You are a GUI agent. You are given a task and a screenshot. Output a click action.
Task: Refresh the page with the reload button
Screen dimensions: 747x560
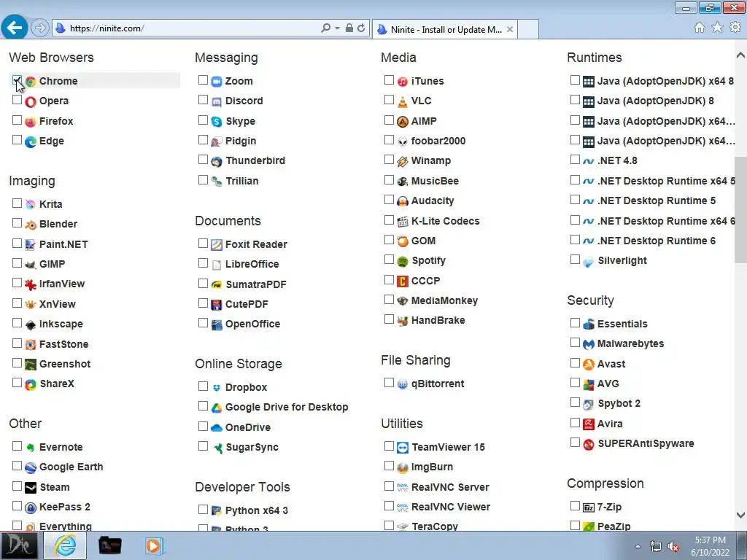click(361, 28)
